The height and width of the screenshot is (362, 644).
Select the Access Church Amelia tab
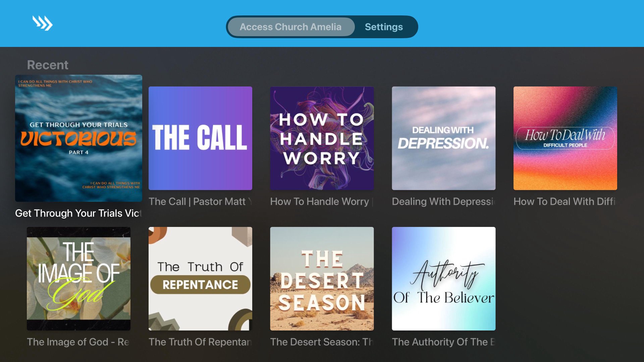(x=290, y=27)
